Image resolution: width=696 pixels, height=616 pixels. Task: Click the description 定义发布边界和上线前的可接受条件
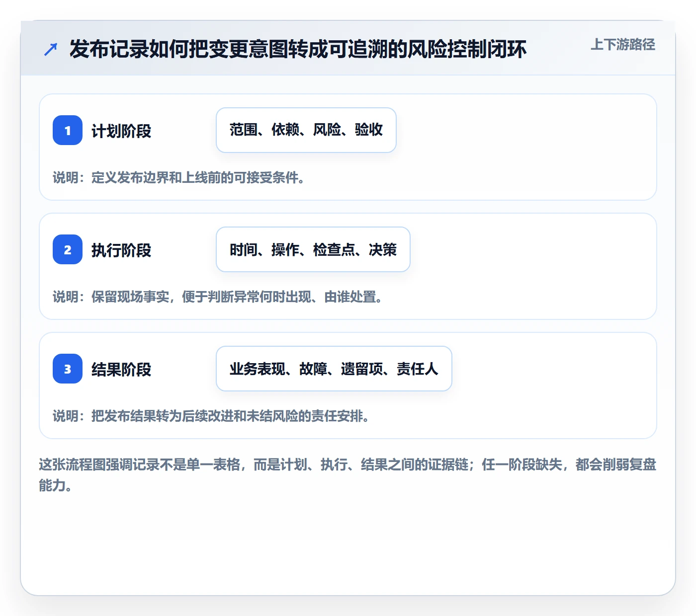point(179,177)
